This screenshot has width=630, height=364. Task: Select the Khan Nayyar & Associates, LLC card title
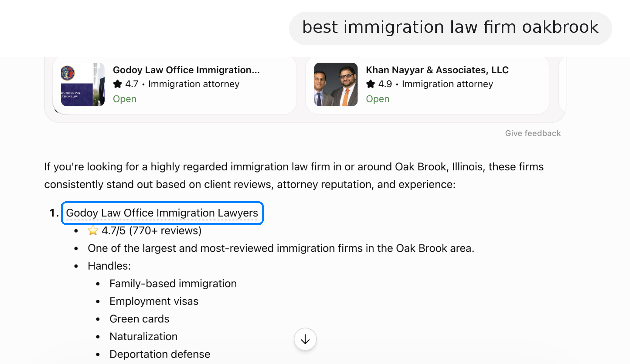(x=437, y=70)
